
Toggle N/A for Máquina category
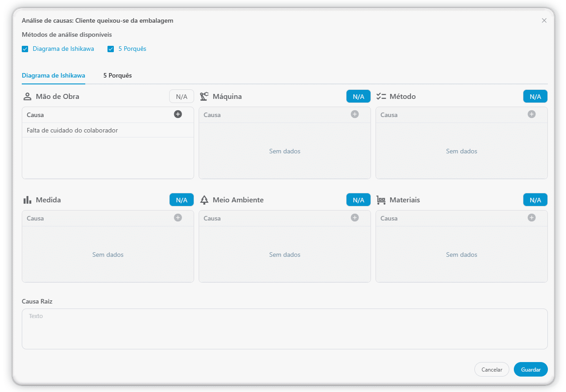tap(358, 96)
